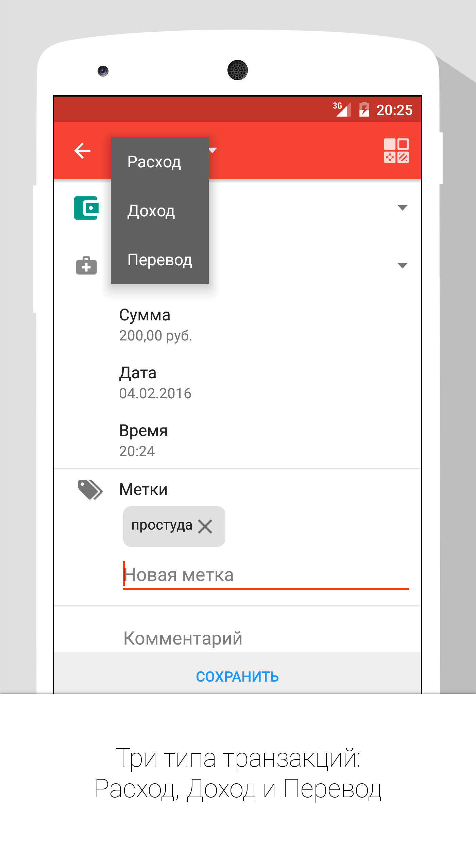Open the 'Время' time picker
The height and width of the screenshot is (868, 476).
point(237,440)
